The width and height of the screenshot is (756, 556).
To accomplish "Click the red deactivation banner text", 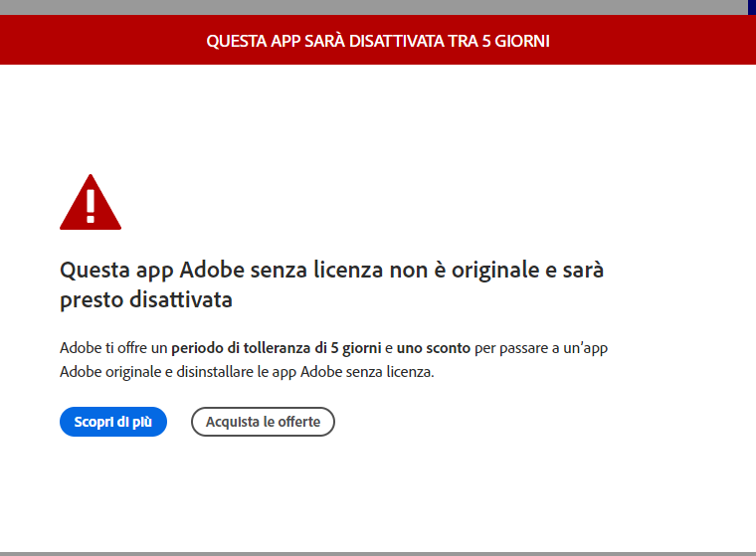I will [x=378, y=41].
